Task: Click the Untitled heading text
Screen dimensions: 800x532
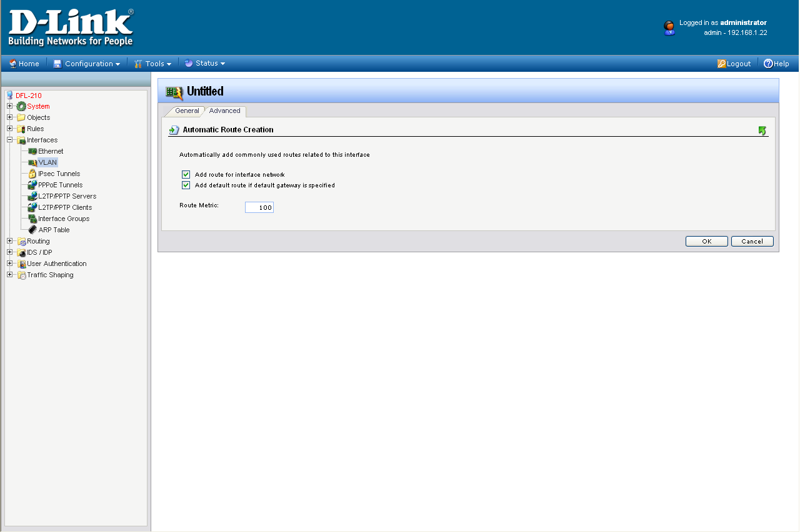Action: [x=205, y=91]
